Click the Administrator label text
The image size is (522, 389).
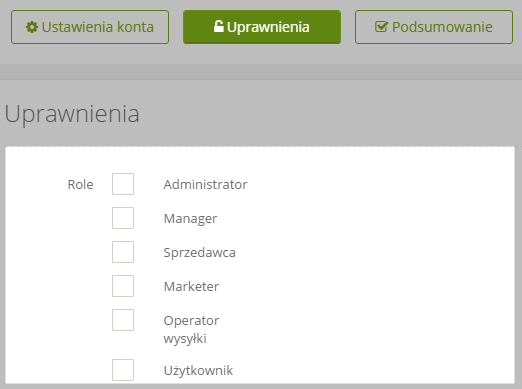pyautogui.click(x=205, y=184)
